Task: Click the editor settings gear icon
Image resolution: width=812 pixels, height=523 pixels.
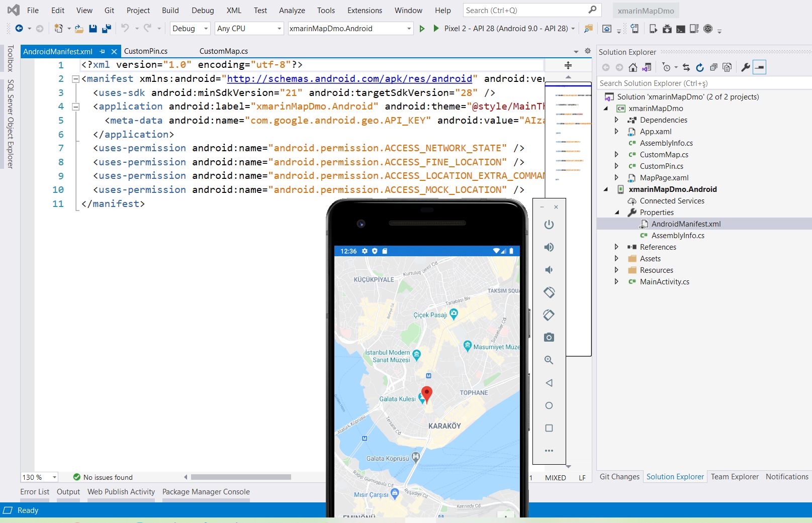Action: [587, 51]
